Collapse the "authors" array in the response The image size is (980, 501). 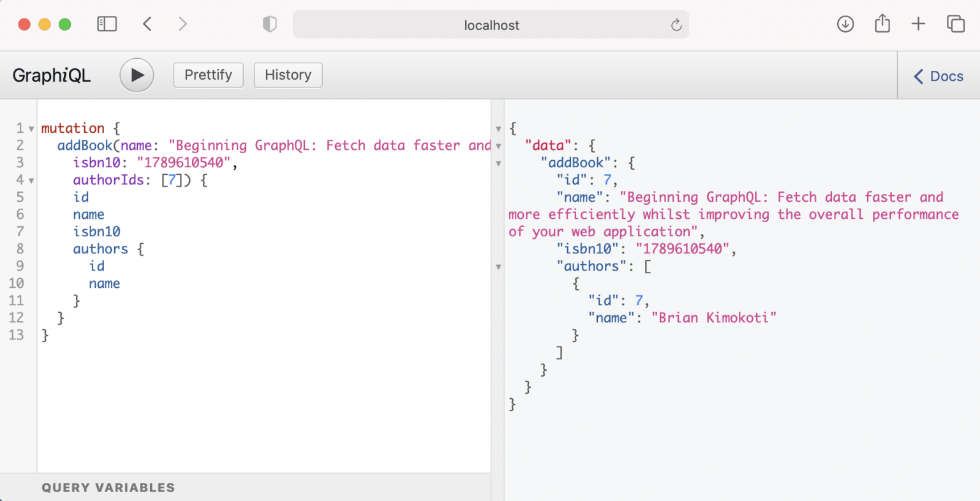click(x=498, y=267)
